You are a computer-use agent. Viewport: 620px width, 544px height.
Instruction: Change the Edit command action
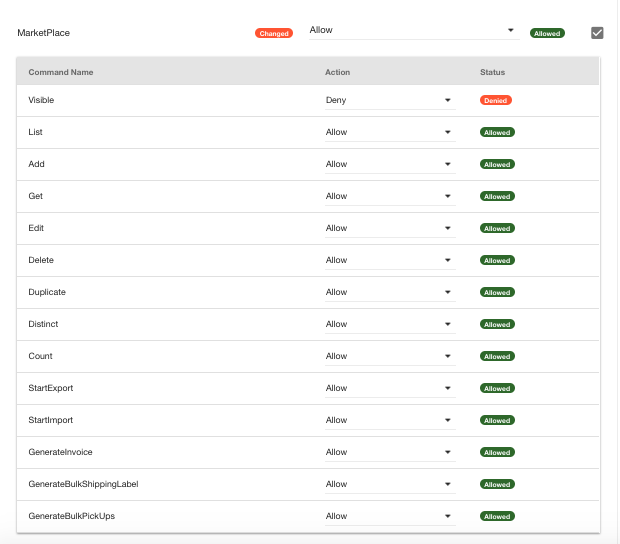click(x=390, y=228)
